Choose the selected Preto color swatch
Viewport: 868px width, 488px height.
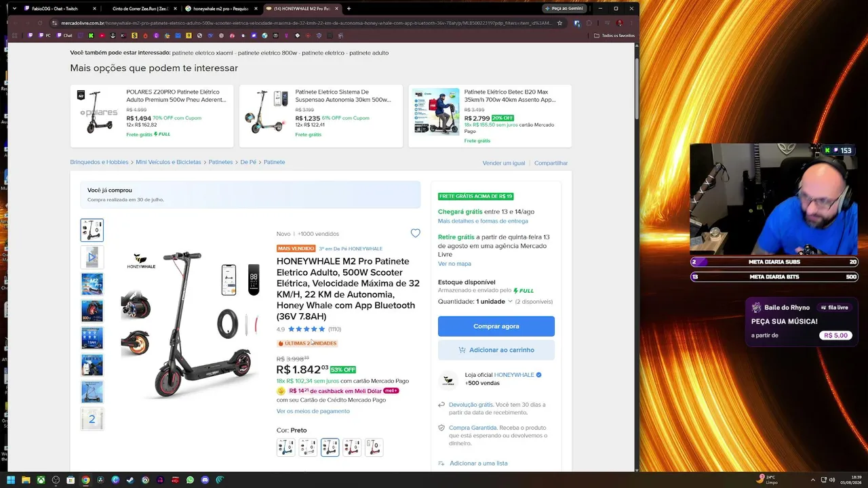pos(330,447)
